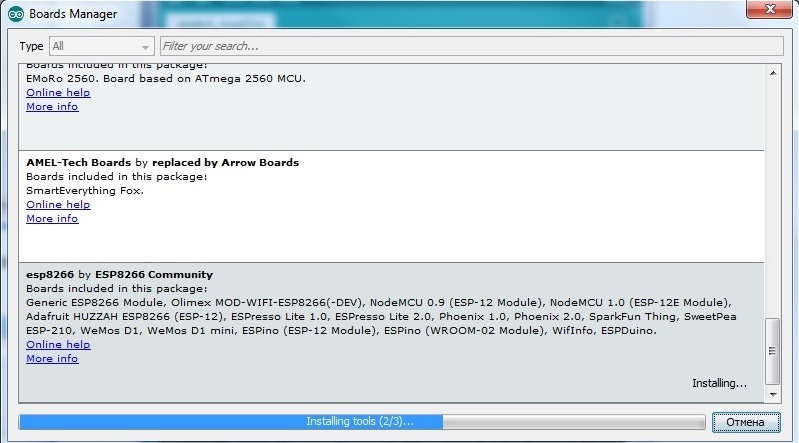Click the Type label
The height and width of the screenshot is (443, 799).
click(x=31, y=46)
